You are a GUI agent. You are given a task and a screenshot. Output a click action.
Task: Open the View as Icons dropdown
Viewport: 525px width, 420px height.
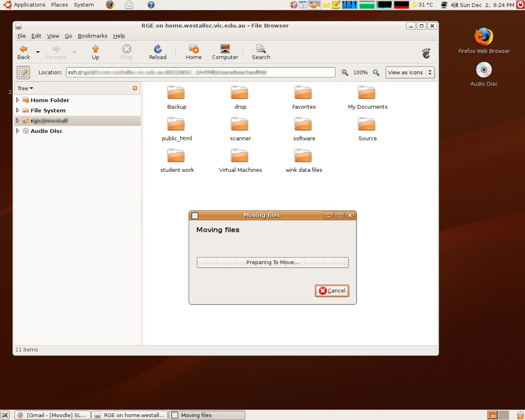(410, 72)
